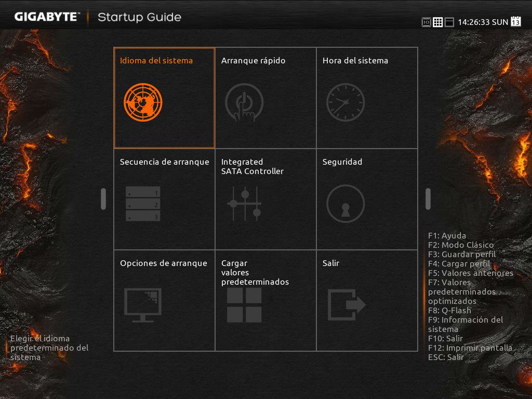Switch to HD mode icon in header
The image size is (532, 399).
(x=426, y=22)
